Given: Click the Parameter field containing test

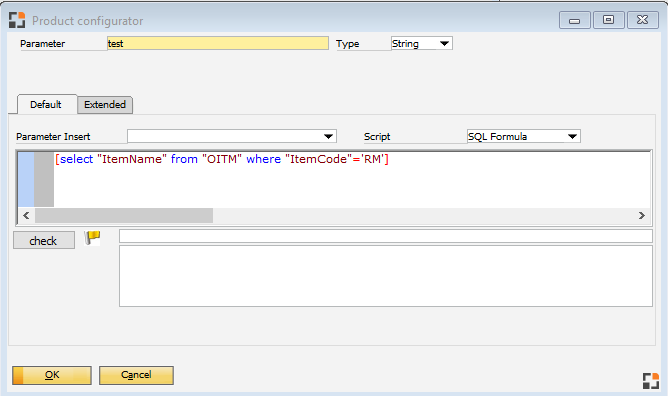Looking at the screenshot, I should coord(218,43).
